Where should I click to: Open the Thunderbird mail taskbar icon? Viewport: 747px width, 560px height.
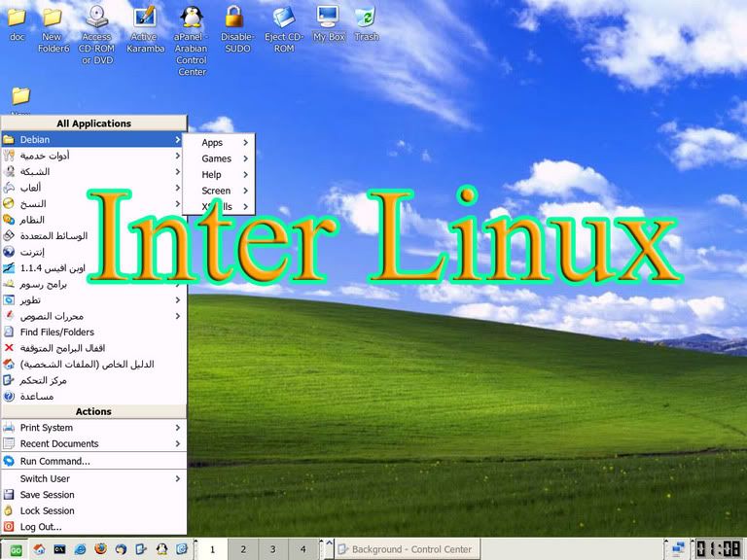[121, 549]
